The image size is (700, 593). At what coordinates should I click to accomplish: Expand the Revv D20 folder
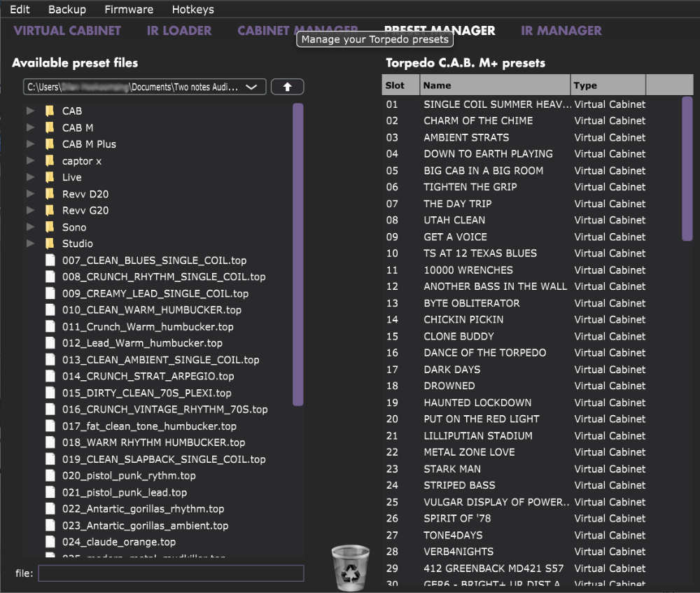click(30, 194)
